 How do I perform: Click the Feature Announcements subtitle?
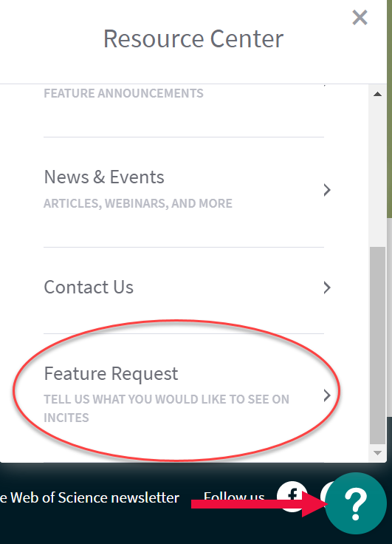[123, 93]
